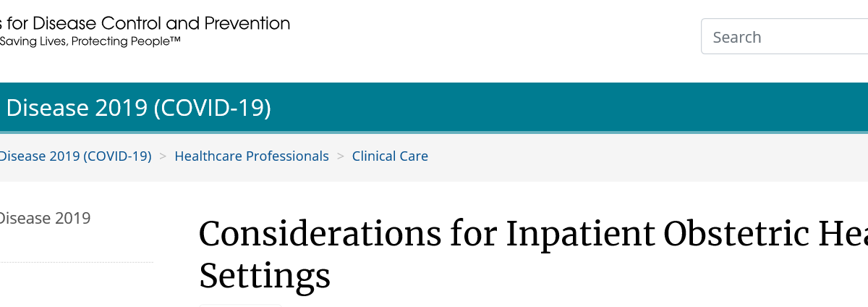Click the chevron separator before Healthcare Professionals
868x307 pixels.
pyautogui.click(x=163, y=156)
